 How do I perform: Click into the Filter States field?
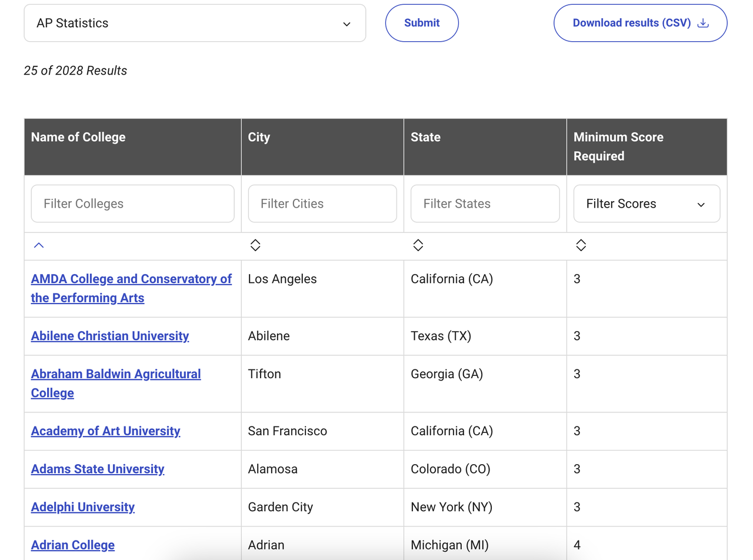485,204
